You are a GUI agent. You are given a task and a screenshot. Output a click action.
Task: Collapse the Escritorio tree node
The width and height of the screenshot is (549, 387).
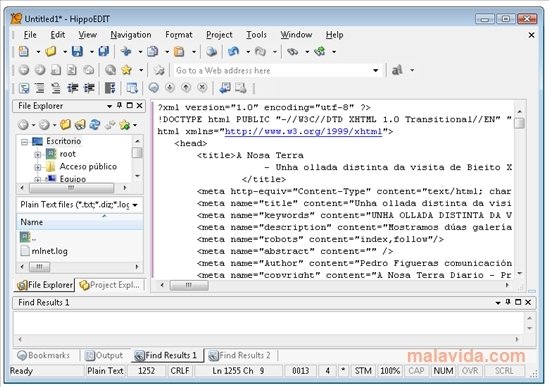pyautogui.click(x=25, y=142)
